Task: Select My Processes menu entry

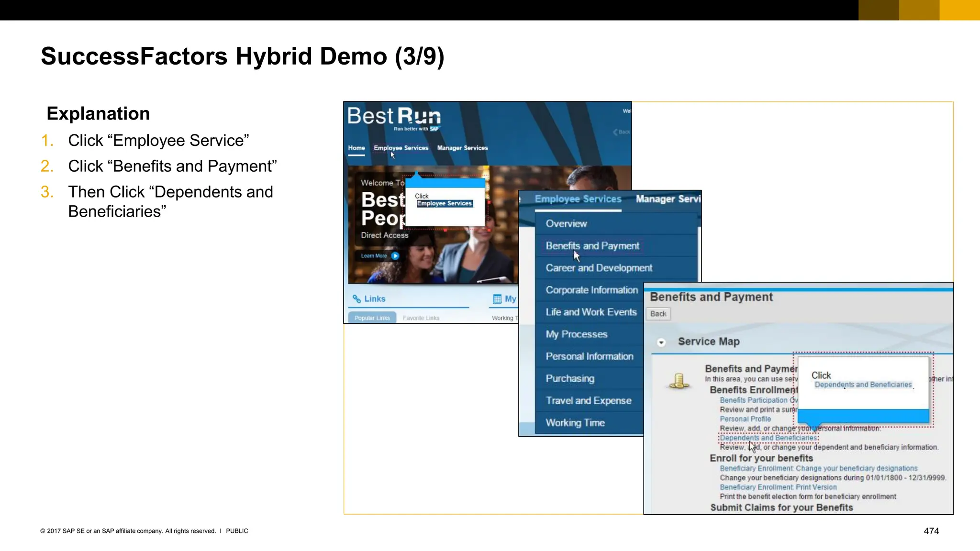Action: tap(577, 334)
